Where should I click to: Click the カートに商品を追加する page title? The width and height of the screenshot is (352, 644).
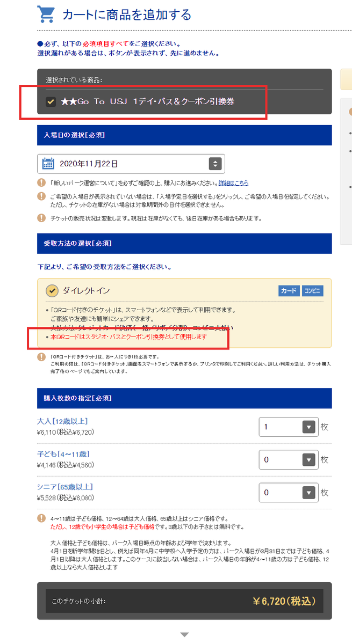(x=127, y=14)
